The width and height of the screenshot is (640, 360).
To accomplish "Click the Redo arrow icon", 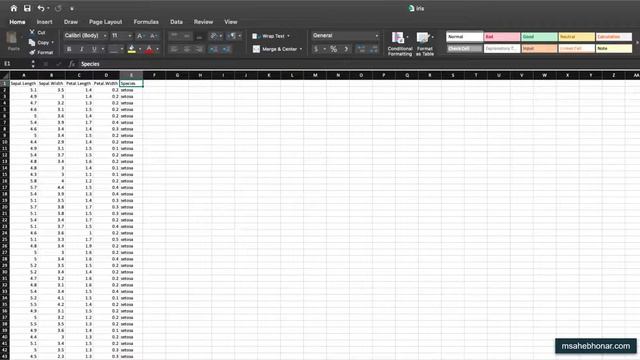I will 58,8.
